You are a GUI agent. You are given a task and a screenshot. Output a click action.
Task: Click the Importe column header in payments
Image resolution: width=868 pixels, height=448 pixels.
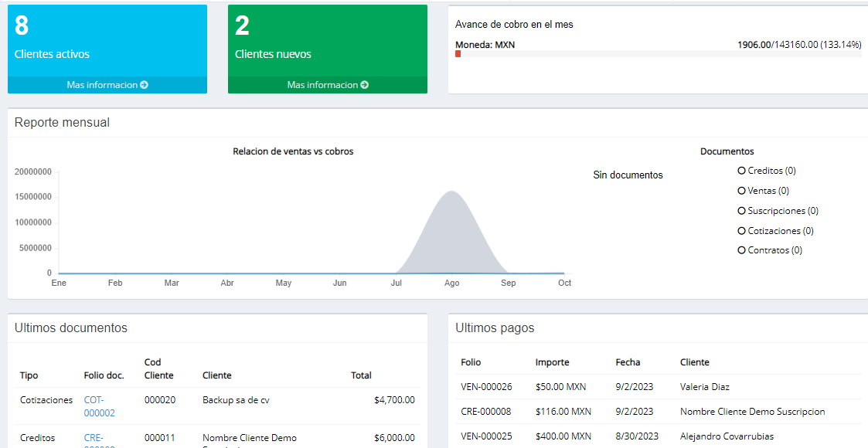552,362
